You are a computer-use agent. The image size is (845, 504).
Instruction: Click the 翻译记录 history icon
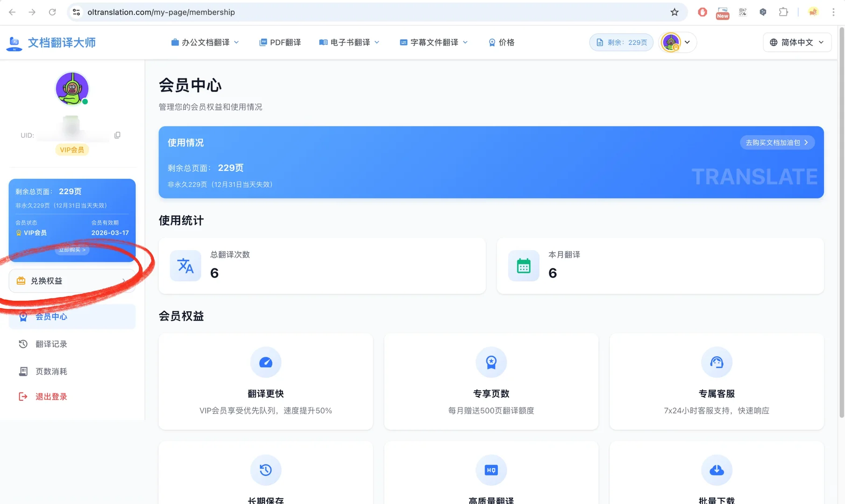pos(23,344)
